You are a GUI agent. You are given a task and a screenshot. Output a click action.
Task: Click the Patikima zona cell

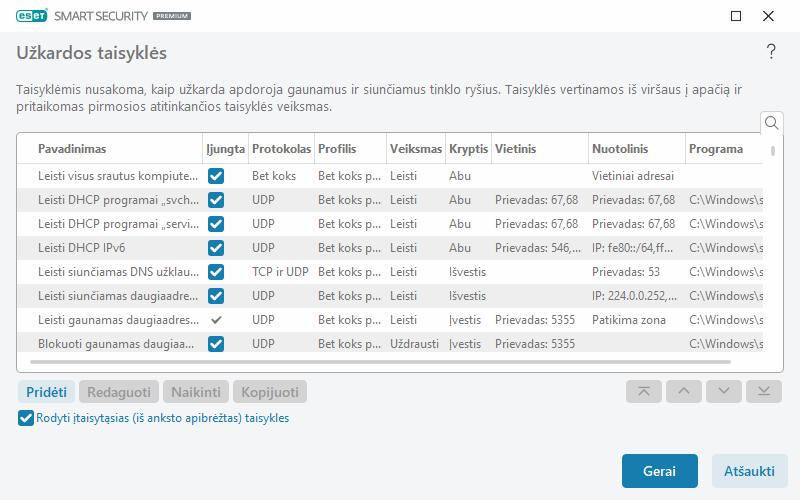[x=629, y=320]
